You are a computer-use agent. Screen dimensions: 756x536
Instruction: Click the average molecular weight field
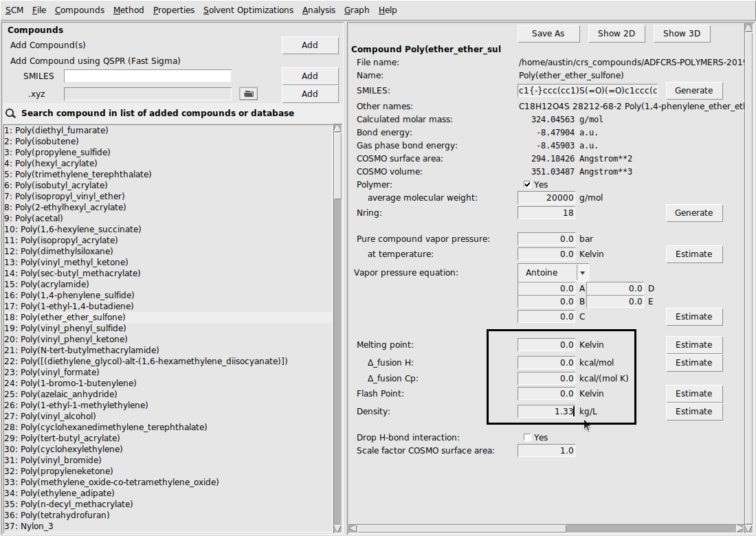tap(546, 198)
